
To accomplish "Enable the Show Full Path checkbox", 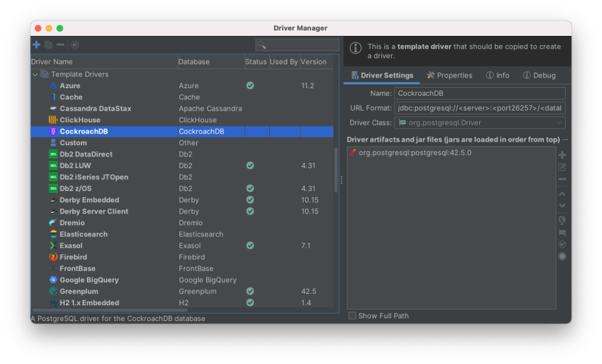I will click(x=352, y=316).
